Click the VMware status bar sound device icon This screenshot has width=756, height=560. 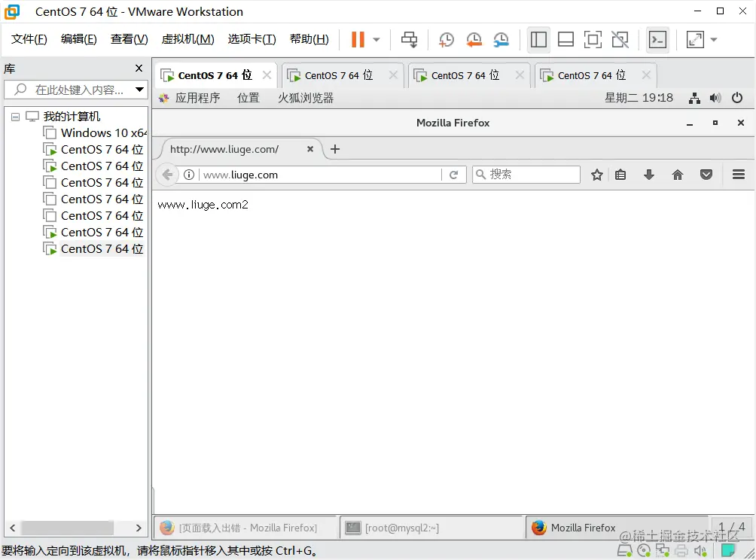coord(700,550)
